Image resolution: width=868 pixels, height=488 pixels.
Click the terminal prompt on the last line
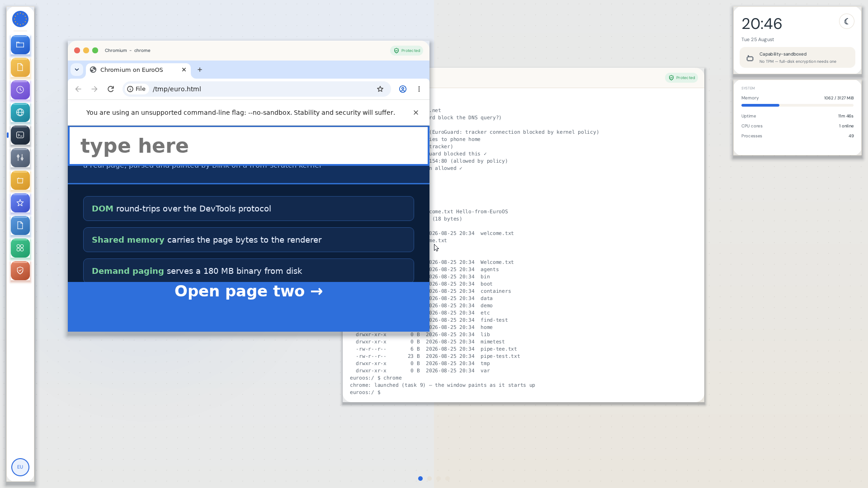pos(365,392)
